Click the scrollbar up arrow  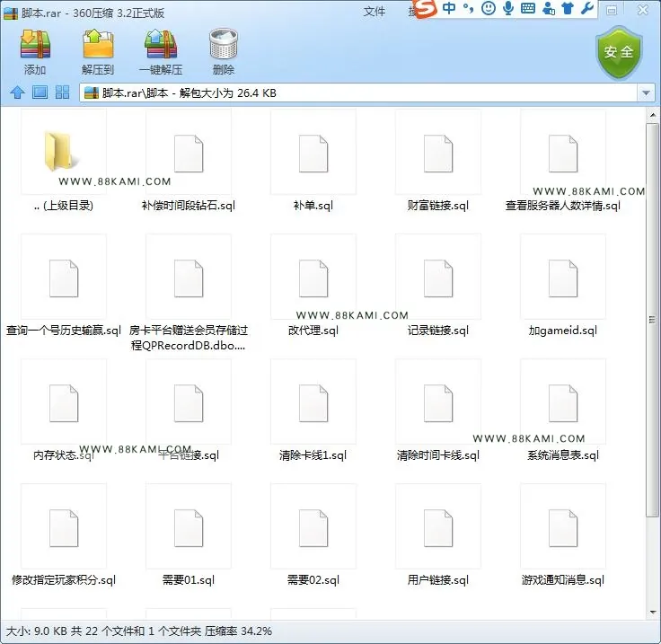653,115
